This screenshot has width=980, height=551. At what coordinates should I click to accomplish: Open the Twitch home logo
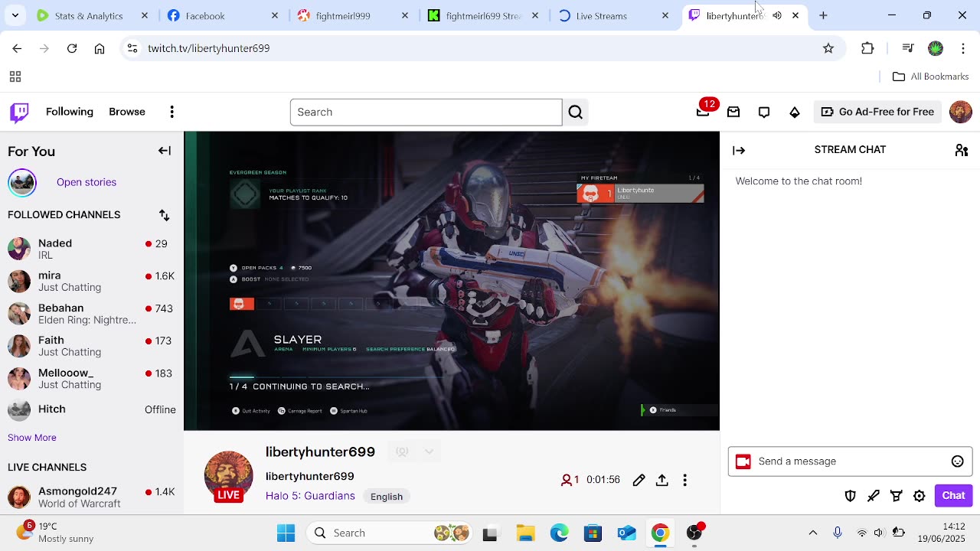click(19, 112)
